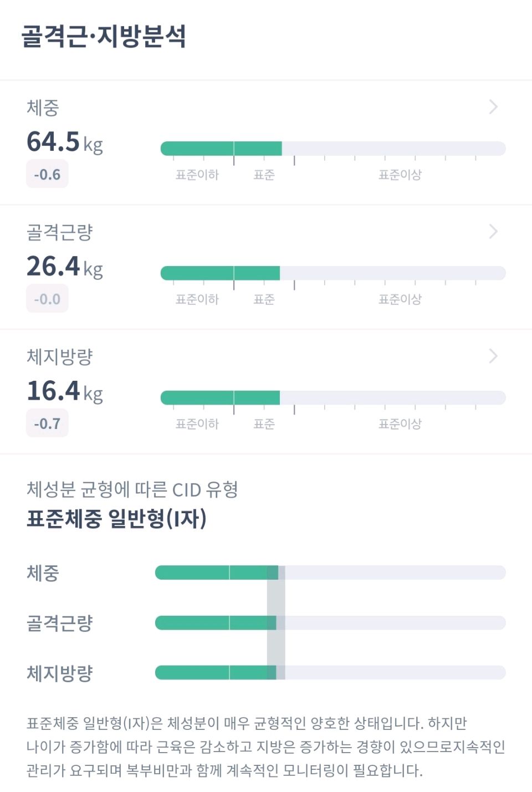
Task: Click the 골격근량 range bar in top section
Action: [x=333, y=273]
